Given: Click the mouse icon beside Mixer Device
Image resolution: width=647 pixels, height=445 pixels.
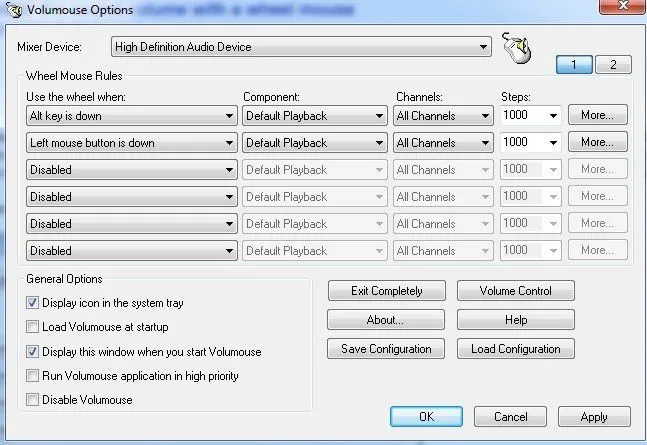Looking at the screenshot, I should (516, 48).
